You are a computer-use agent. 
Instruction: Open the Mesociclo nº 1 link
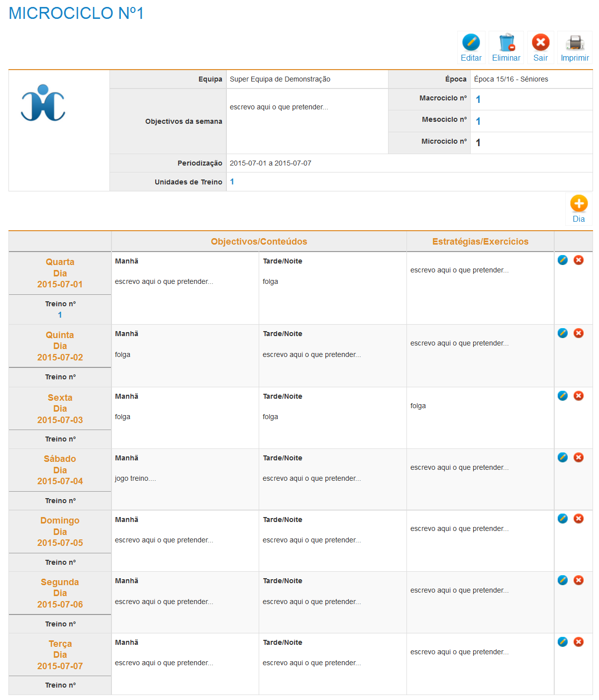[478, 121]
